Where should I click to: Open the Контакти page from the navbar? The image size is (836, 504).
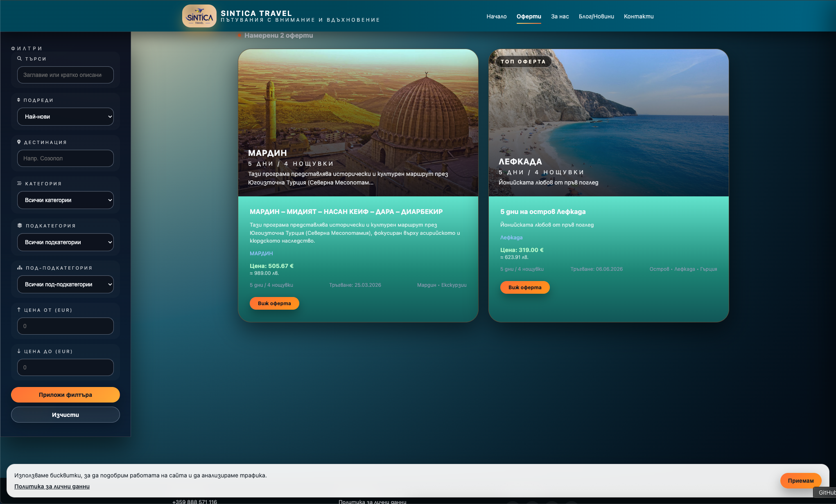tap(639, 16)
